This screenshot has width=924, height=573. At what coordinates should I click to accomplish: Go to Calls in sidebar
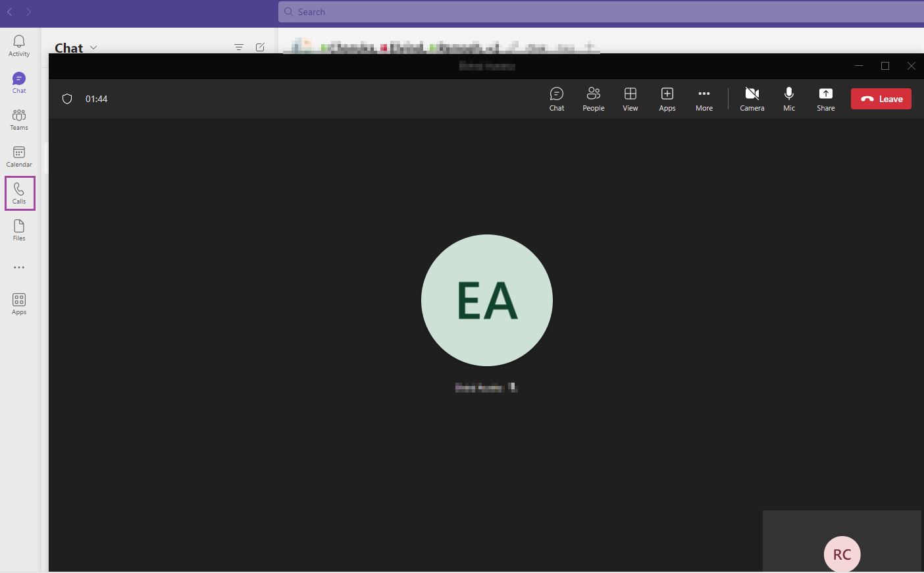[x=19, y=194]
